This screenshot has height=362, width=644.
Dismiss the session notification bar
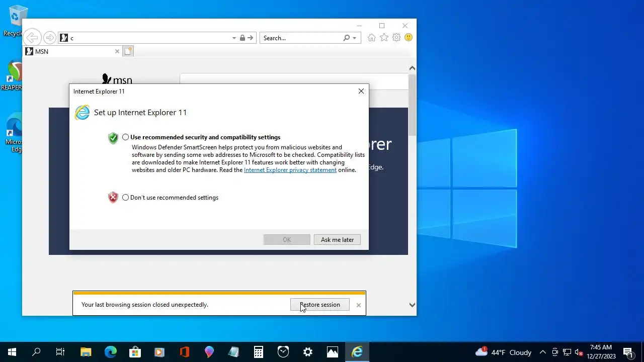click(x=358, y=305)
